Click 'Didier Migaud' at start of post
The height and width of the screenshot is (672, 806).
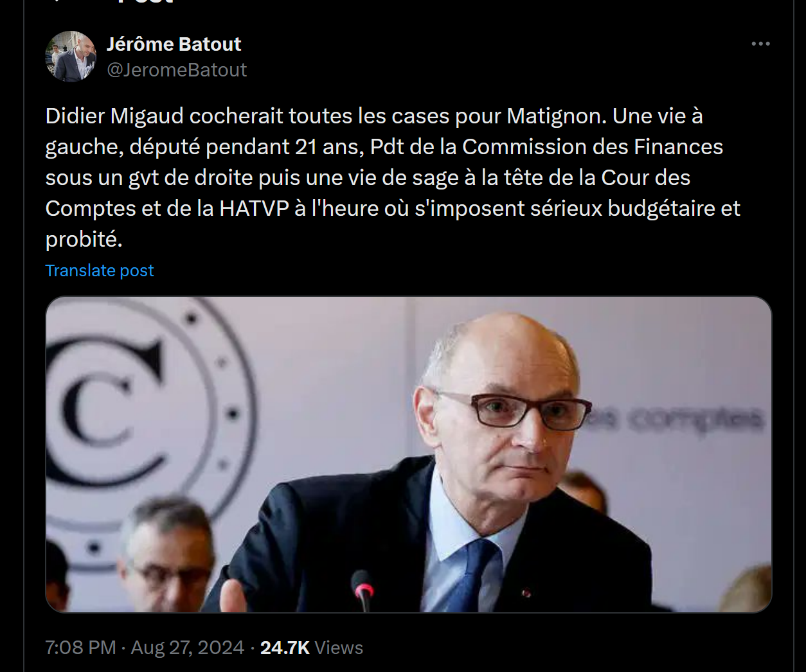click(114, 116)
